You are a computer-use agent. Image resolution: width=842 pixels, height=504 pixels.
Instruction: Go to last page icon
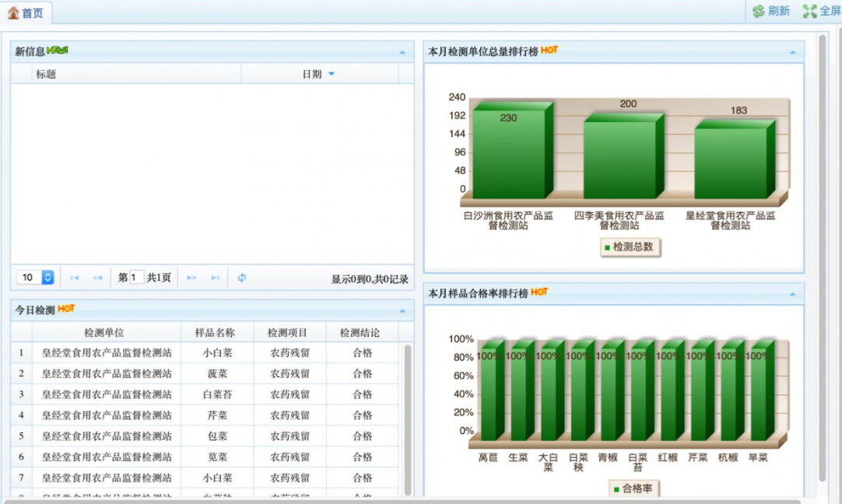tap(215, 278)
